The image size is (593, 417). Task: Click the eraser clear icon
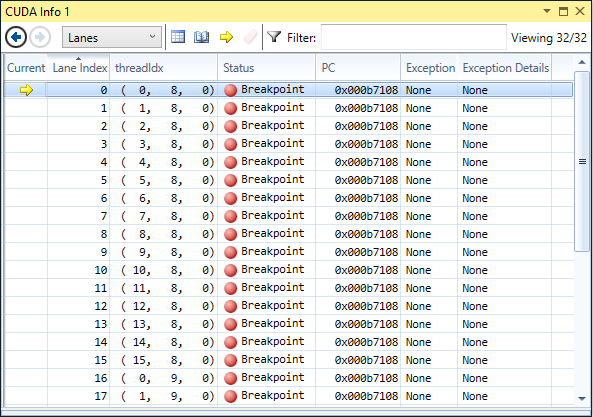tap(250, 37)
